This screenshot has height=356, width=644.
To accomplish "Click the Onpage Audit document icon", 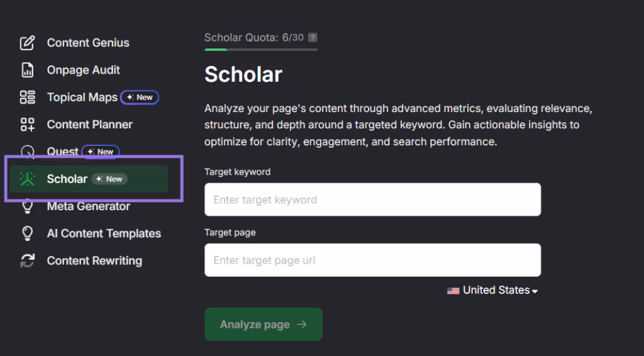I will [x=27, y=70].
